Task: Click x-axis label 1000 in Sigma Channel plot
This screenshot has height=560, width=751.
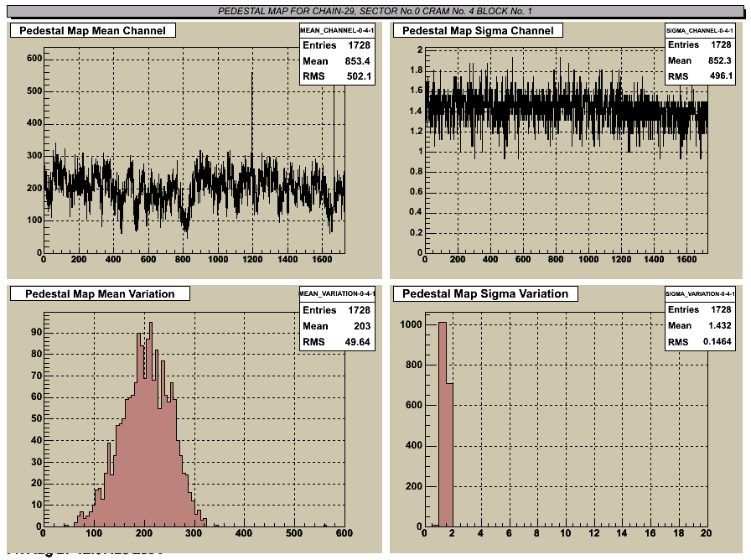Action: point(588,259)
